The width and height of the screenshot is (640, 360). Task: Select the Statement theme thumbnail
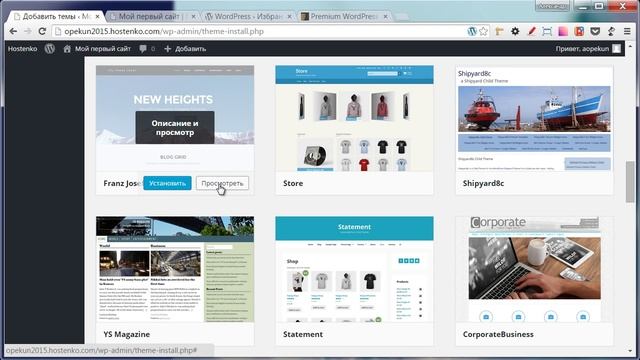coord(354,269)
